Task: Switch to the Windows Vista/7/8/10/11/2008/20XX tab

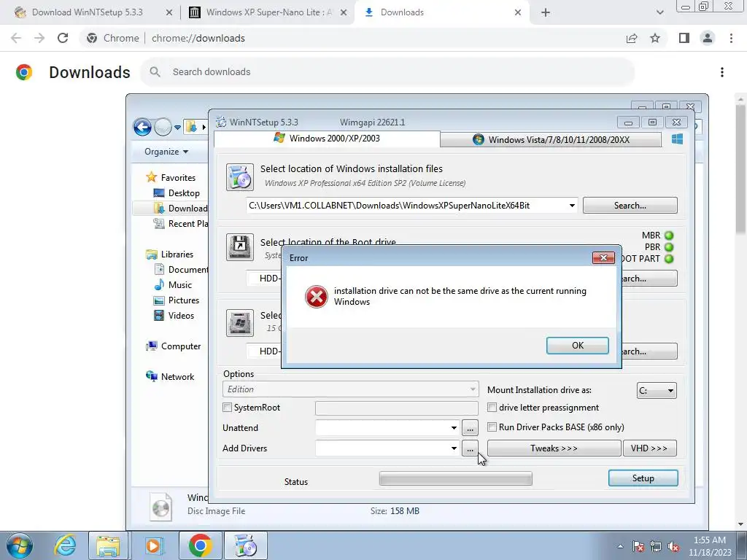Action: pyautogui.click(x=551, y=139)
